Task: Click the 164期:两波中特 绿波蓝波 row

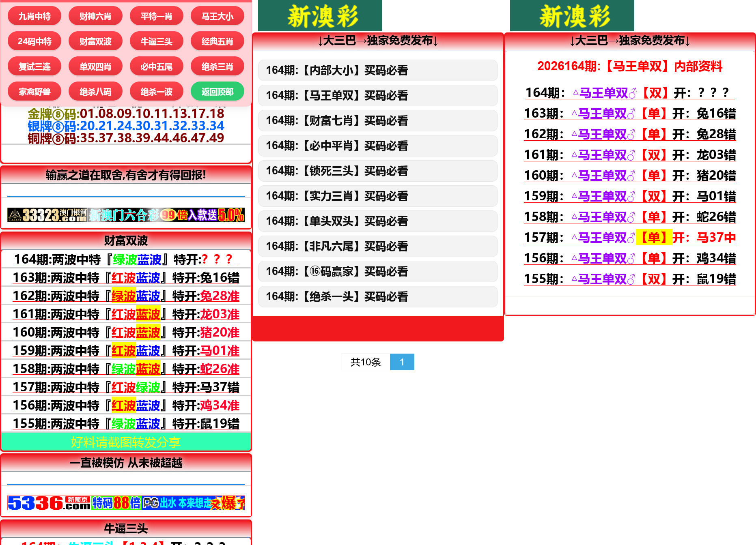Action: [126, 259]
